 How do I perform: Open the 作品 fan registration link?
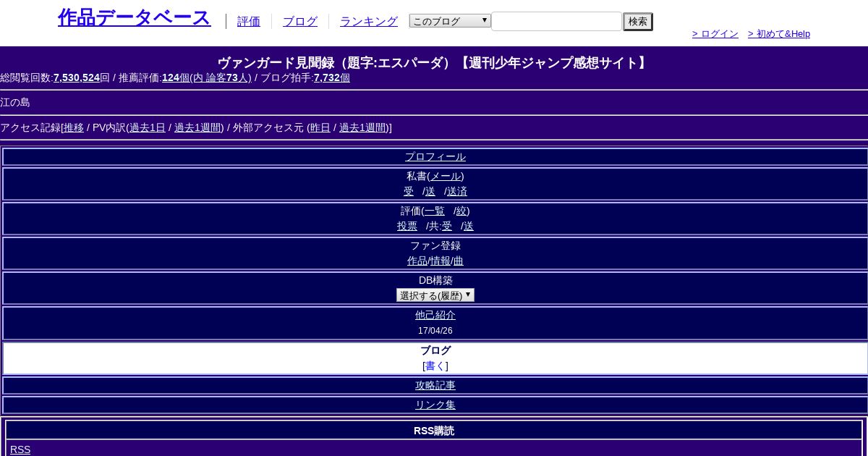click(417, 261)
